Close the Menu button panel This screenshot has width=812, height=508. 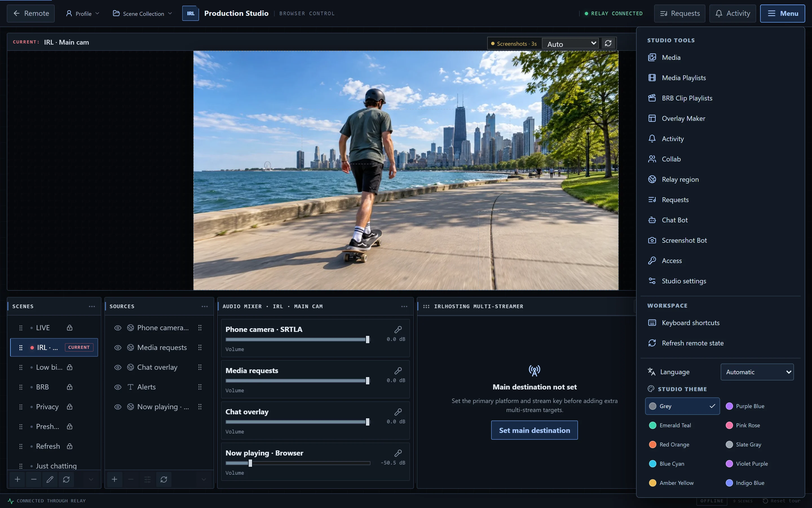click(x=782, y=14)
